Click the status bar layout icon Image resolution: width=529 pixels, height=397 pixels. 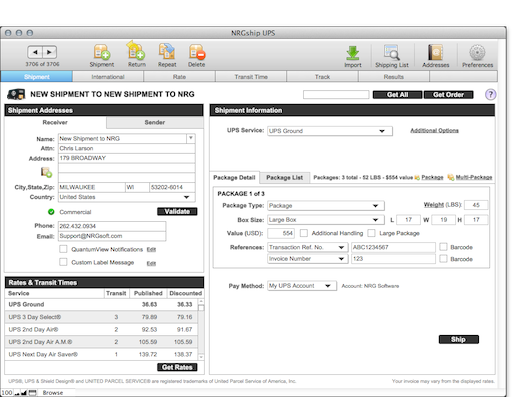pos(32,393)
